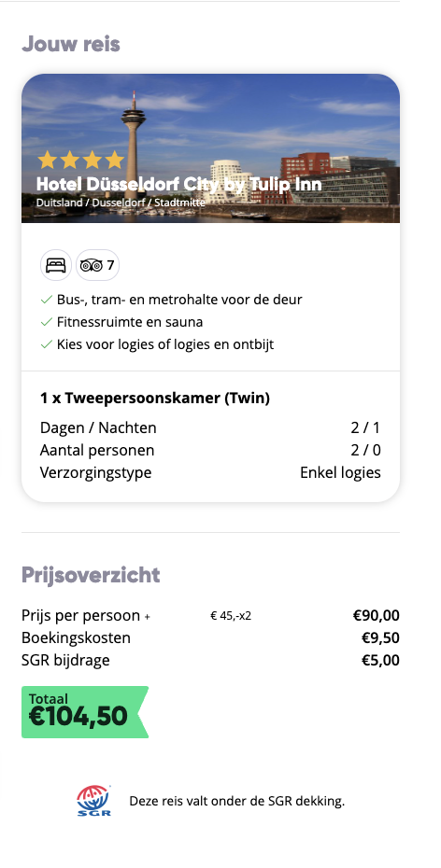This screenshot has height=868, width=441.
Task: Click the Düsseldorf skyline hotel photo
Action: (x=210, y=148)
